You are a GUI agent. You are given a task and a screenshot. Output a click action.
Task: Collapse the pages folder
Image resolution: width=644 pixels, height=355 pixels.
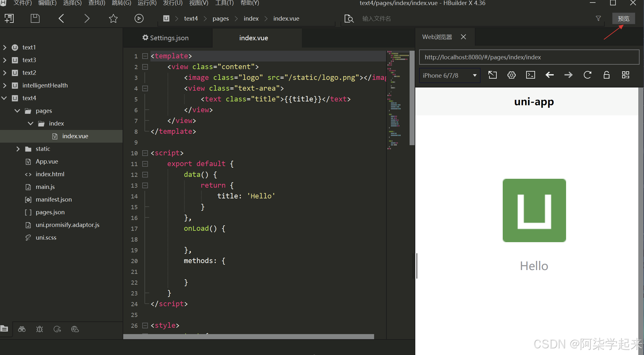[x=17, y=111]
